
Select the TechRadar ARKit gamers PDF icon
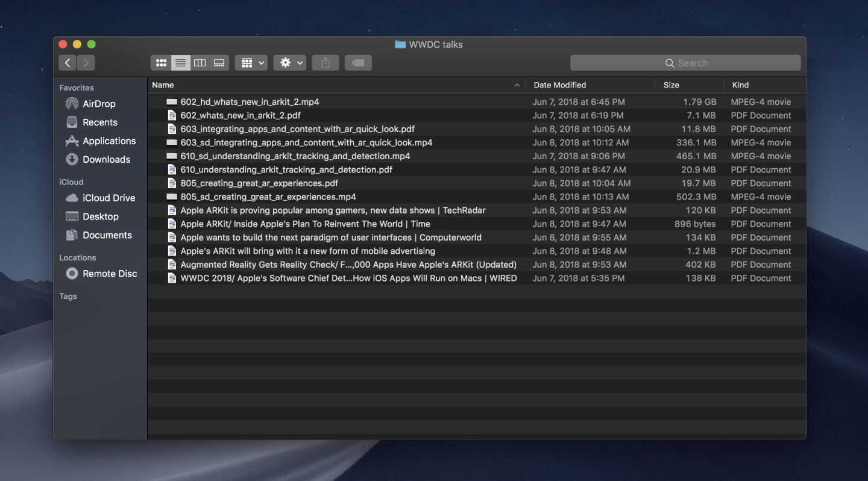172,210
